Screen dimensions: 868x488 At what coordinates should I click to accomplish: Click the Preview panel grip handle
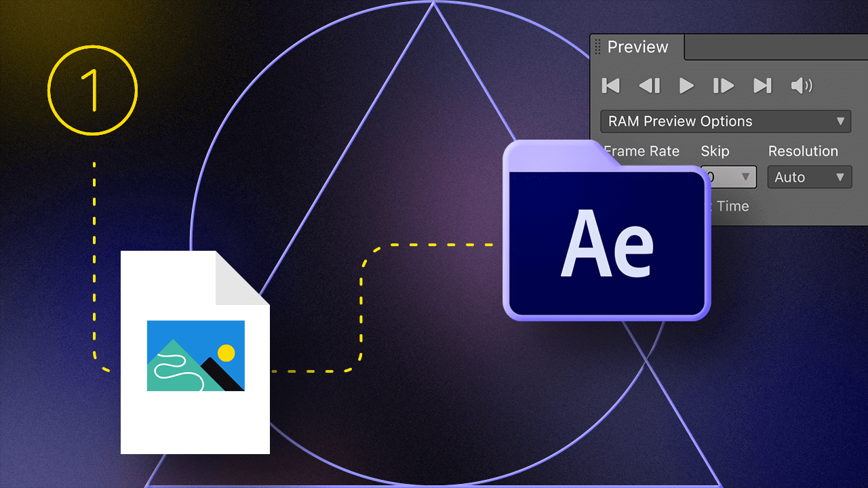(597, 46)
